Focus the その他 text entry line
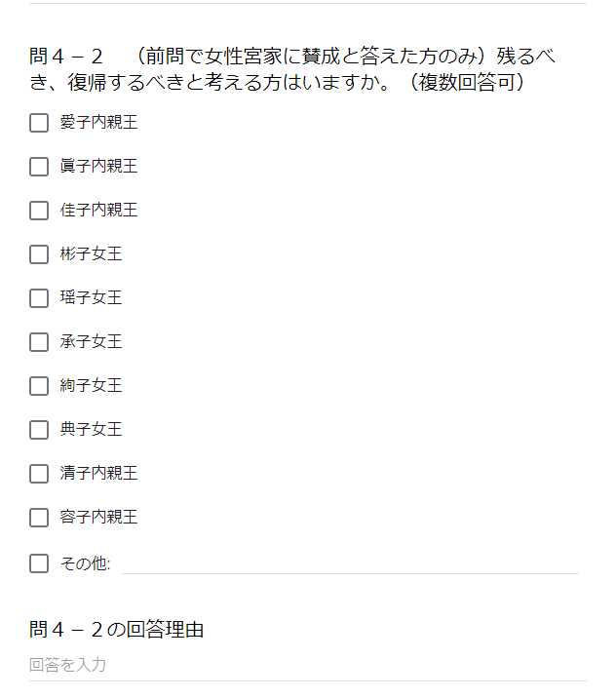 (x=350, y=562)
